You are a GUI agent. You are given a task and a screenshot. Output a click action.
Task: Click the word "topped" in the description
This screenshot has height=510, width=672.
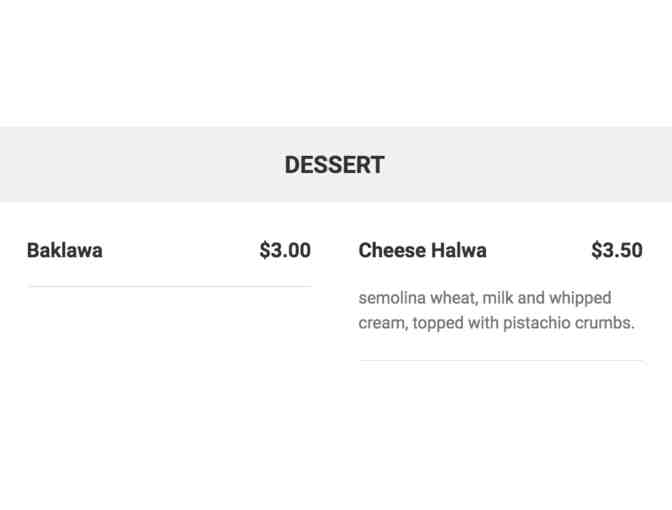coord(438,323)
